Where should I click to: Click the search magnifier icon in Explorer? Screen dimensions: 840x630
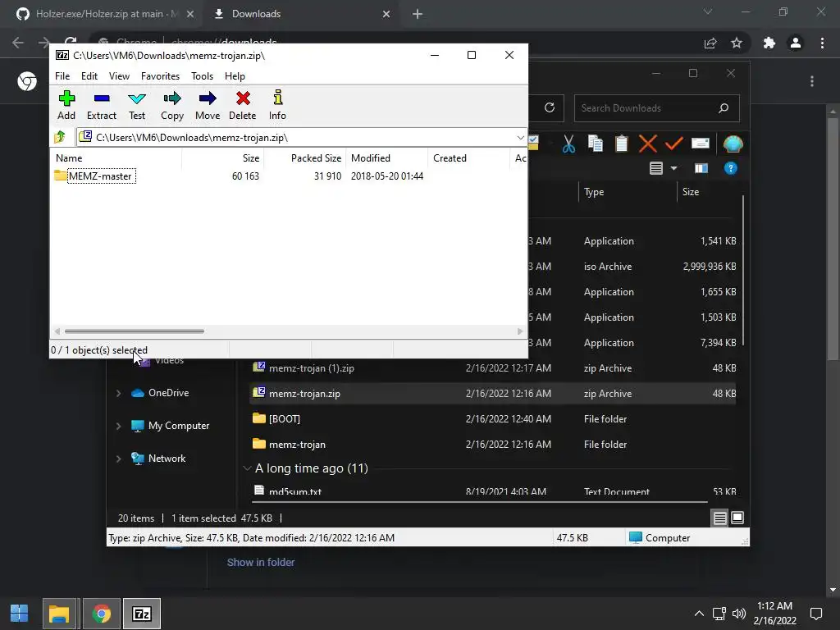724,108
